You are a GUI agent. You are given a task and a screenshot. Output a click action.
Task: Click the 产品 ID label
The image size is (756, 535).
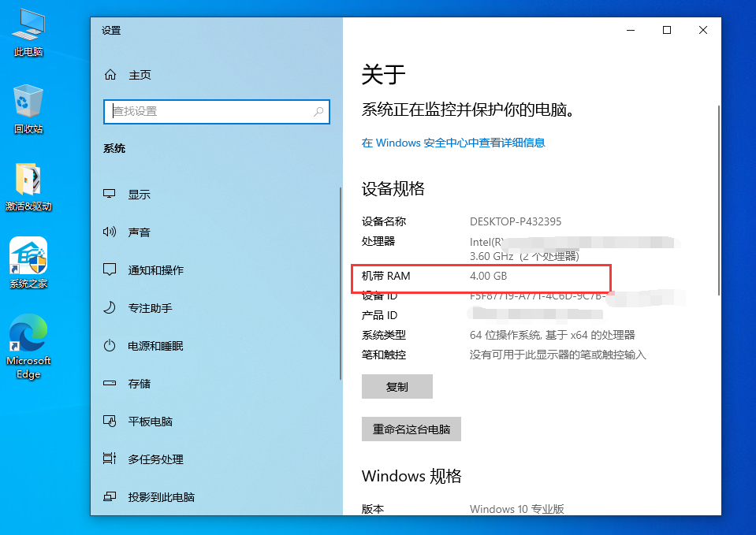tap(379, 315)
